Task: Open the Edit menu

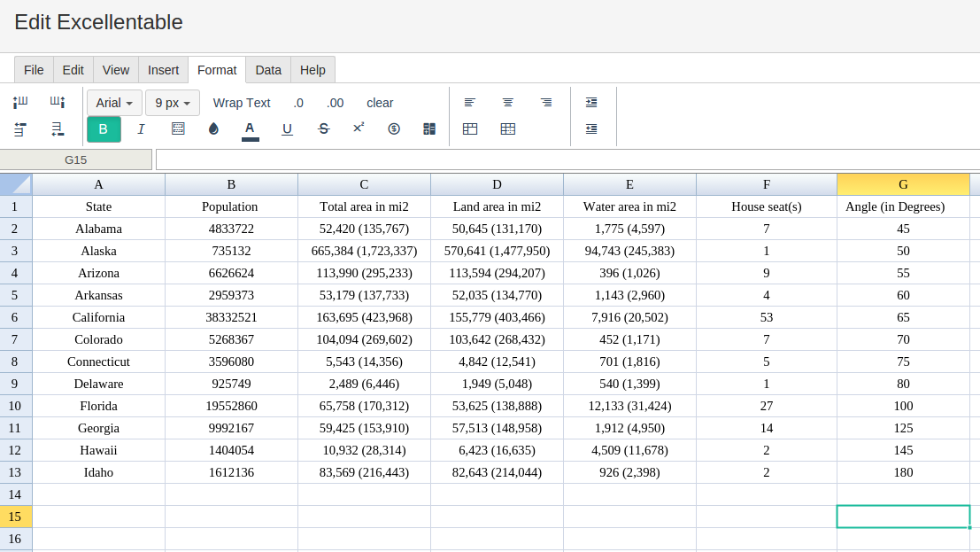Action: click(73, 70)
